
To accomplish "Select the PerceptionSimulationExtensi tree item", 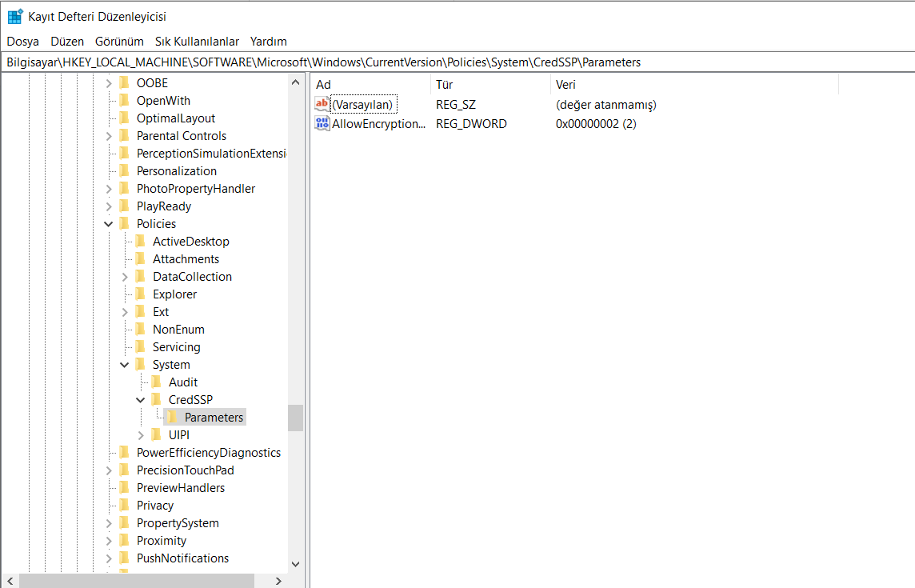I will coord(211,154).
